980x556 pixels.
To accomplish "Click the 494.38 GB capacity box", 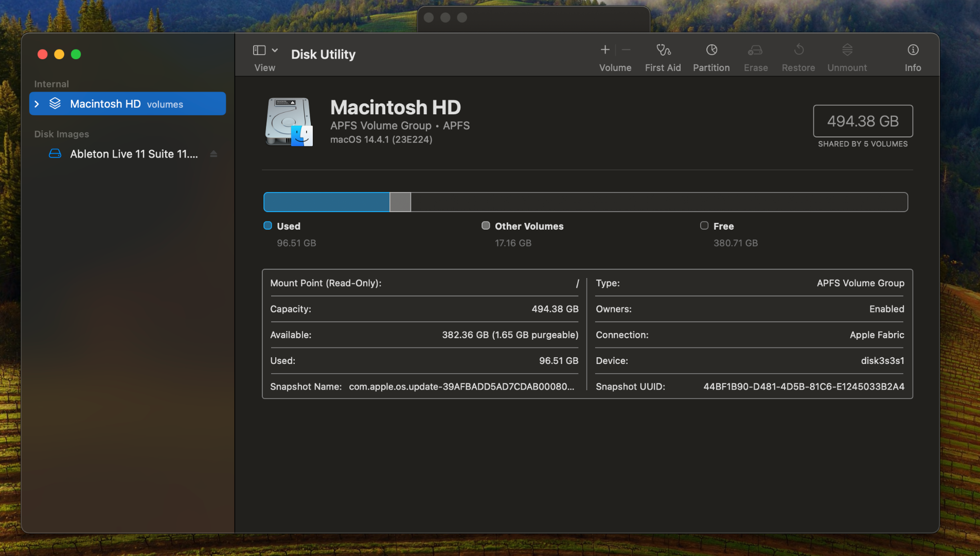I will pyautogui.click(x=863, y=121).
